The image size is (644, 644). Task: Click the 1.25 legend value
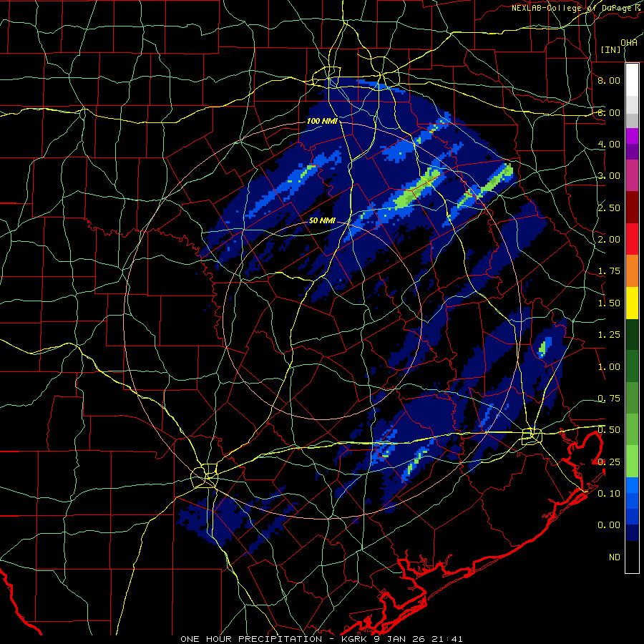pos(609,335)
